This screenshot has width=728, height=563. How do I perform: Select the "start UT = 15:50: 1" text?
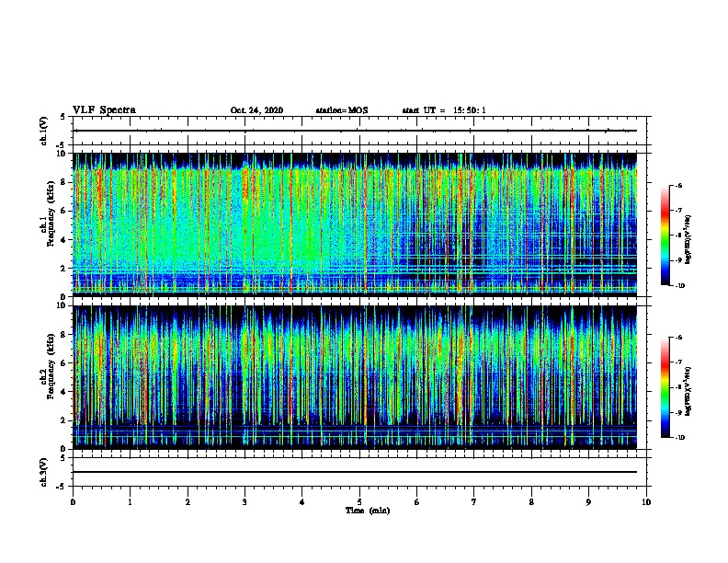(444, 110)
